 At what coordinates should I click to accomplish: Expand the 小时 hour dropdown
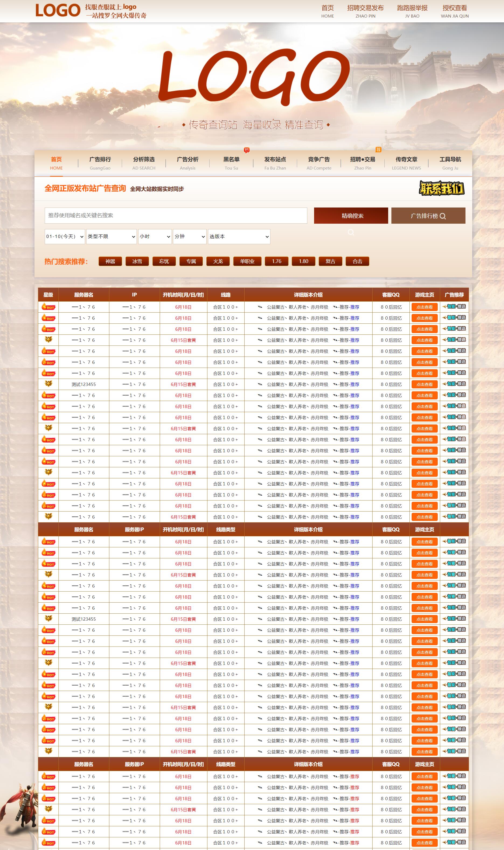click(155, 236)
